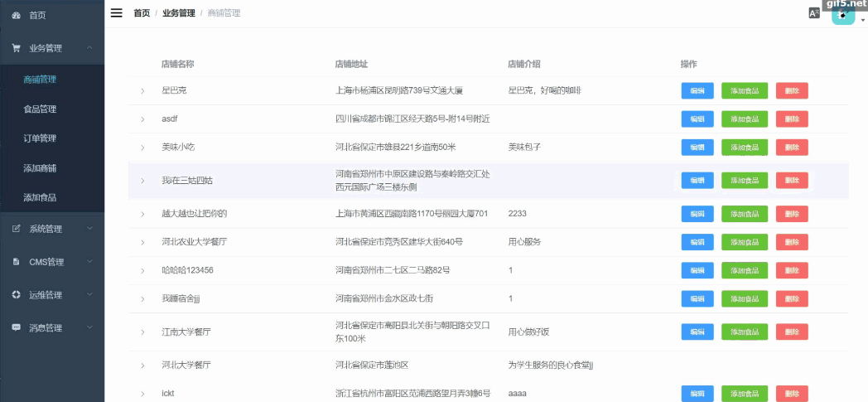Expand the 星巴克 row details
Viewport: 868px width, 402px height.
(142, 91)
